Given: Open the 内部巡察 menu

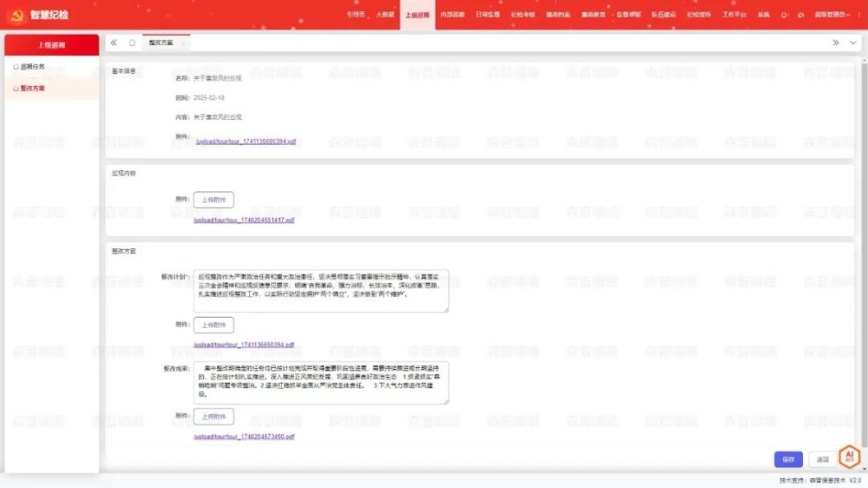Looking at the screenshot, I should click(x=452, y=15).
